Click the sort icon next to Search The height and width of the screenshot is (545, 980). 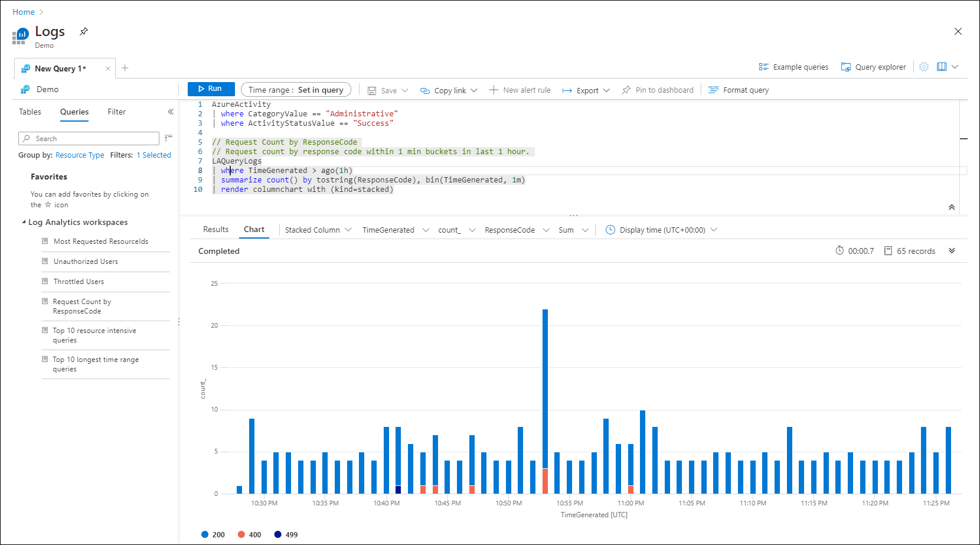pos(168,138)
